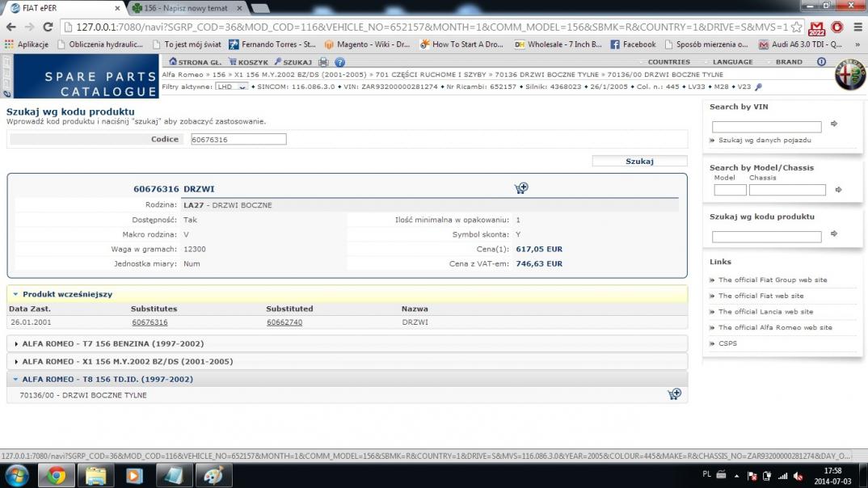Open the CSPS link
The image size is (868, 488).
pos(727,343)
